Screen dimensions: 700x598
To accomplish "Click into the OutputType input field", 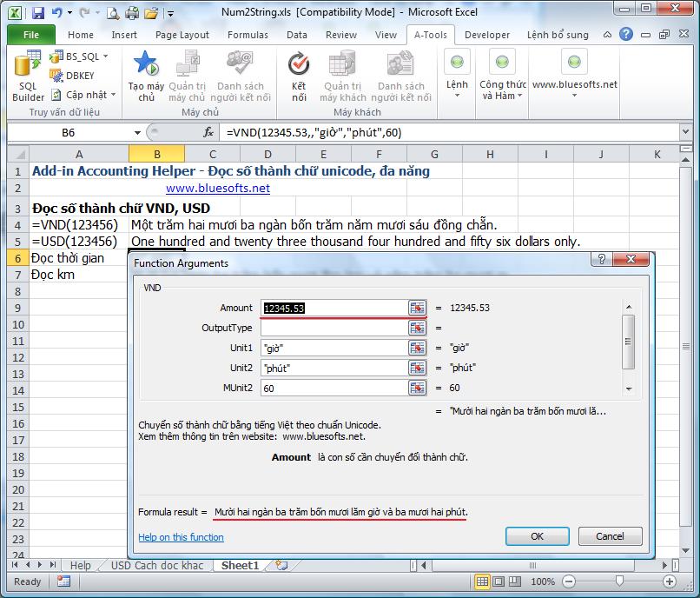I will point(333,328).
